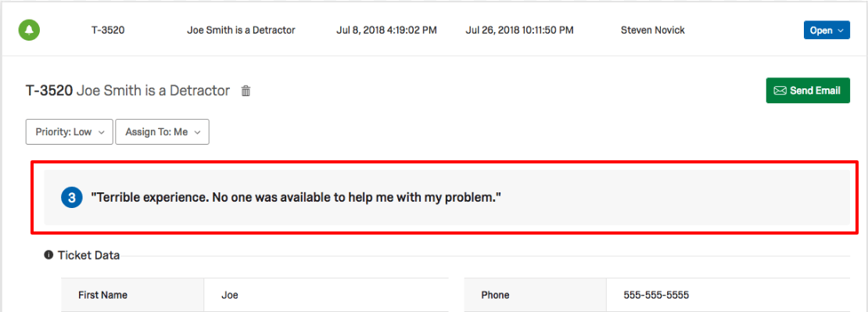This screenshot has height=312, width=868.
Task: Click the First Name value Joe
Action: coord(230,295)
